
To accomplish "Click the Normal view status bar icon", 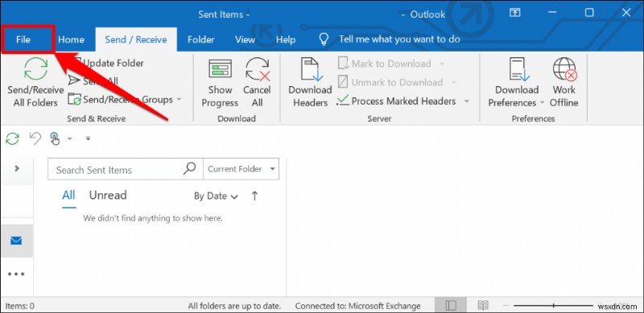I will tap(451, 306).
